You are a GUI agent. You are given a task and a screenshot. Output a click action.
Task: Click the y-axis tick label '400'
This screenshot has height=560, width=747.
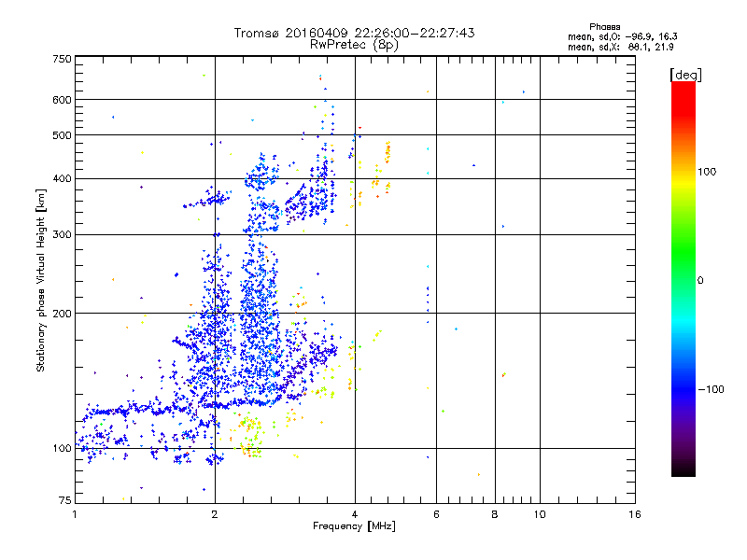coord(63,179)
